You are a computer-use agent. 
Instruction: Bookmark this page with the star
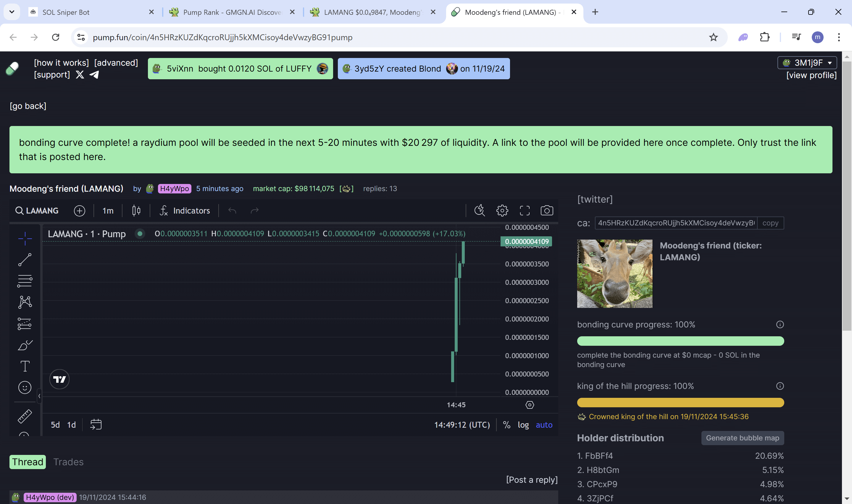[714, 37]
